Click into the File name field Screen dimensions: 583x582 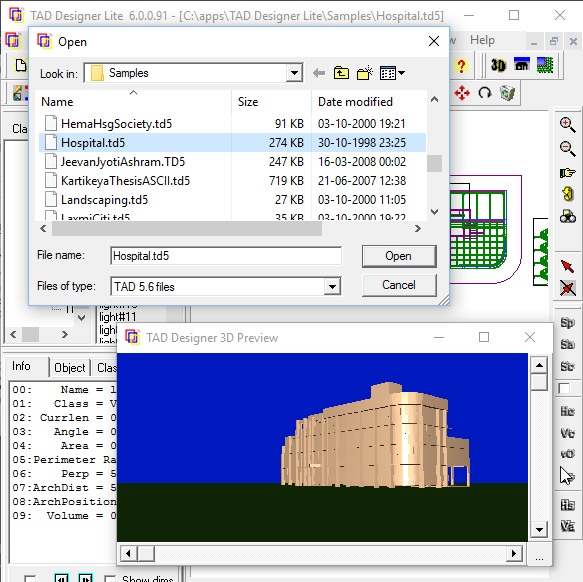226,256
